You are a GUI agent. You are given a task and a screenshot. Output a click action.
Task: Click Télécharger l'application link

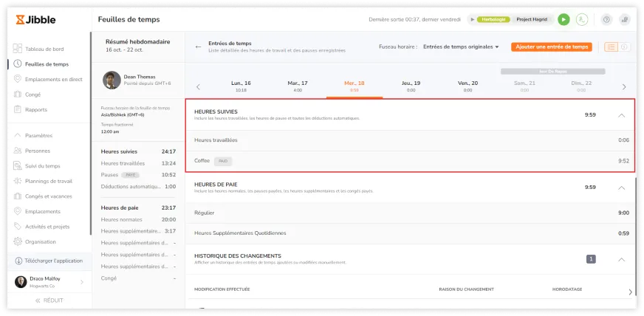click(x=53, y=261)
